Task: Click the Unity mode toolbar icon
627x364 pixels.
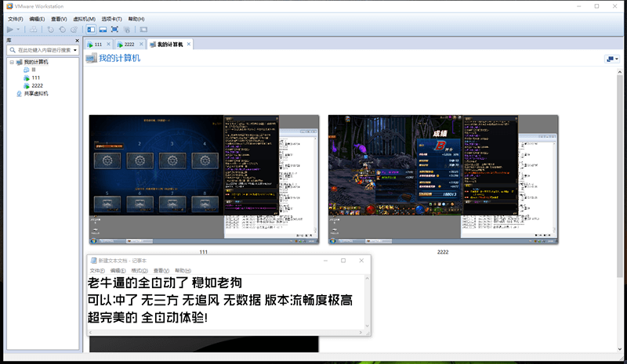Action: (x=126, y=29)
